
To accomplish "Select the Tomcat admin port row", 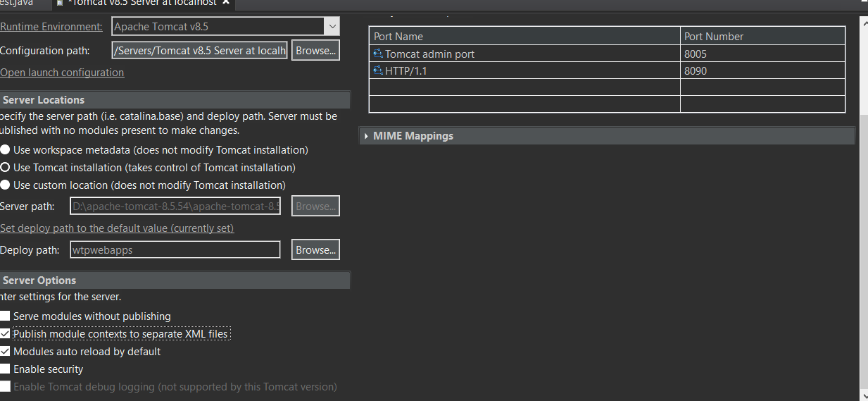I will tap(607, 54).
